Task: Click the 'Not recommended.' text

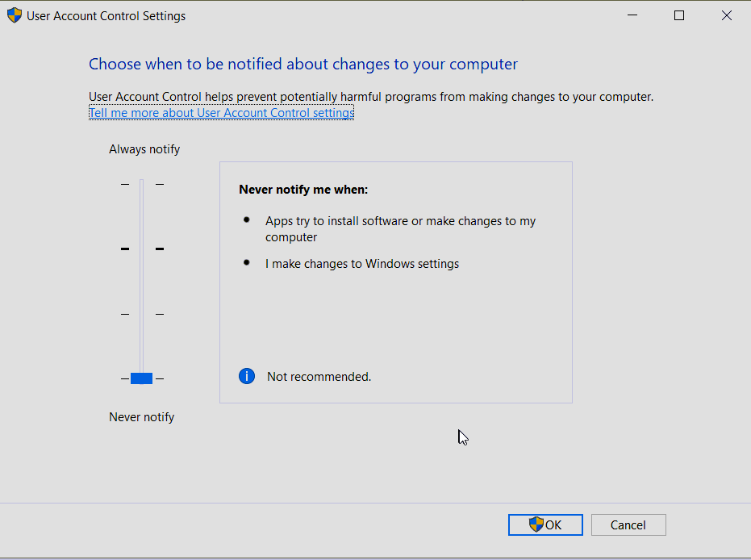Action: pos(319,377)
